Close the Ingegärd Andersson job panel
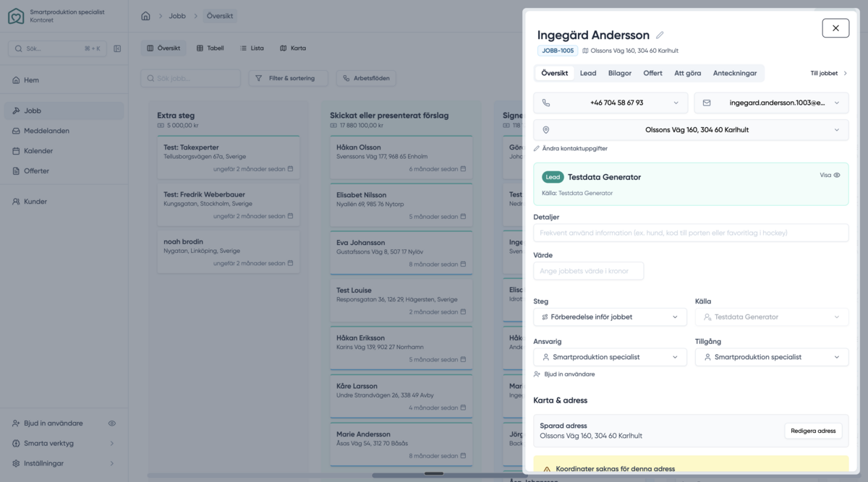Image resolution: width=868 pixels, height=482 pixels. point(835,28)
